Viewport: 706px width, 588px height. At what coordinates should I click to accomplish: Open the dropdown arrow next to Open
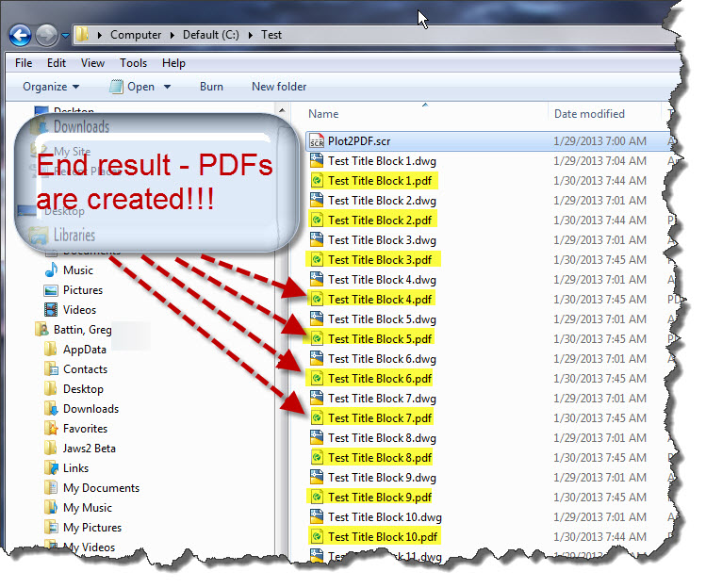pyautogui.click(x=168, y=87)
